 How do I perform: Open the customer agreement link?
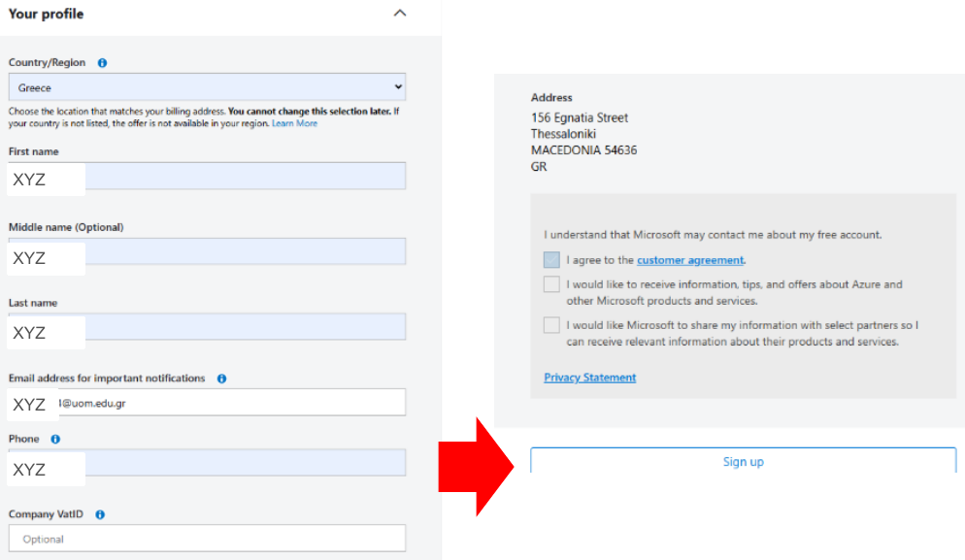pos(690,260)
